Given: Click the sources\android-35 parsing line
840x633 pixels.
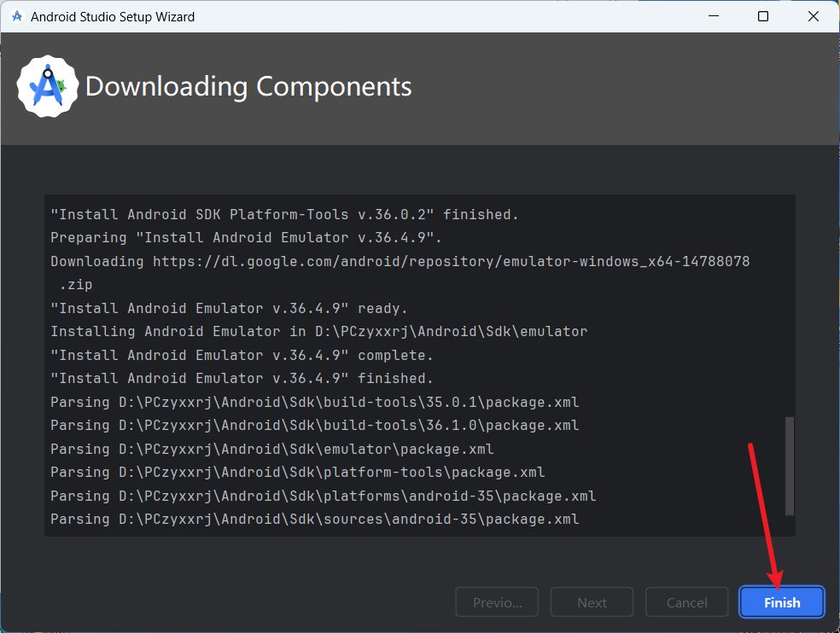Looking at the screenshot, I should [314, 519].
